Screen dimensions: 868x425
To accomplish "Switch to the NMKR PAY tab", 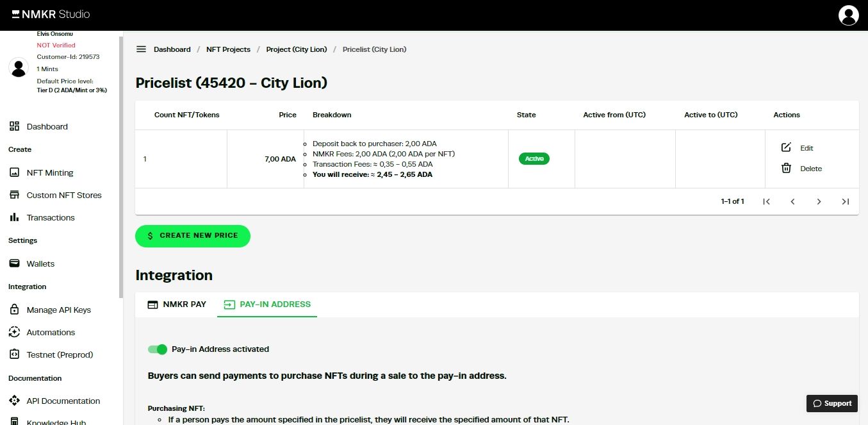I will pos(177,304).
